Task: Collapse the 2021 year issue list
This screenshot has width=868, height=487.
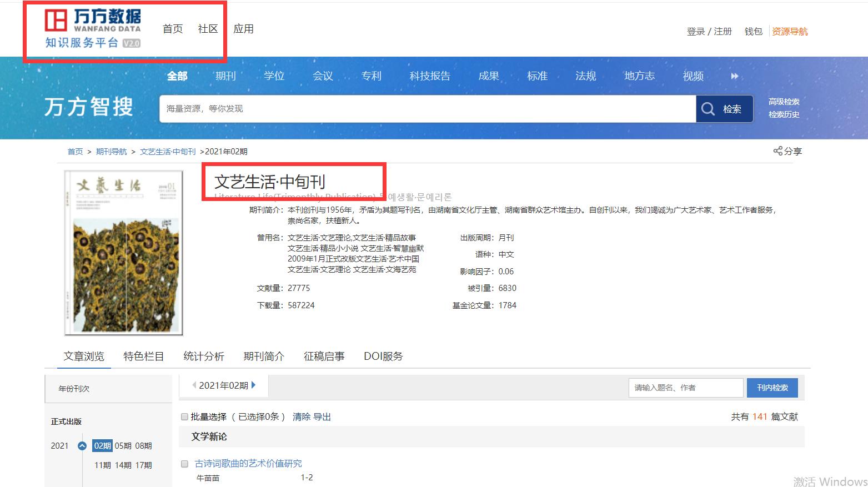Action: 82,445
